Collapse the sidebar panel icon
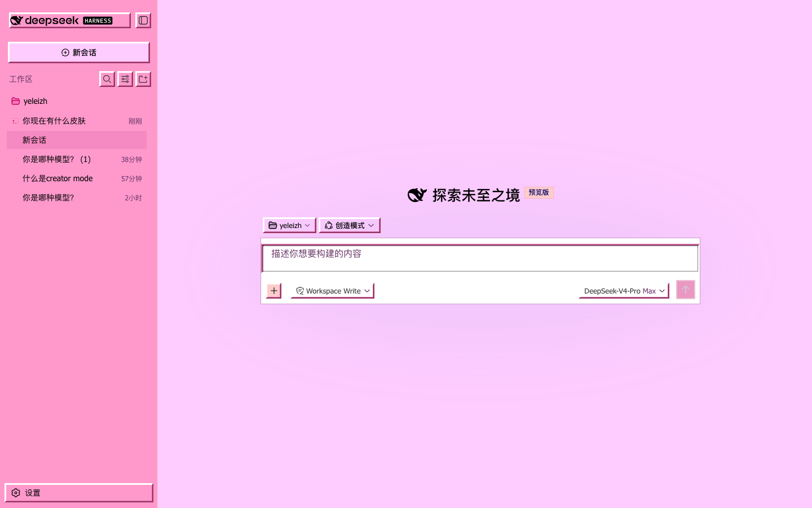This screenshot has height=508, width=812. tap(143, 20)
